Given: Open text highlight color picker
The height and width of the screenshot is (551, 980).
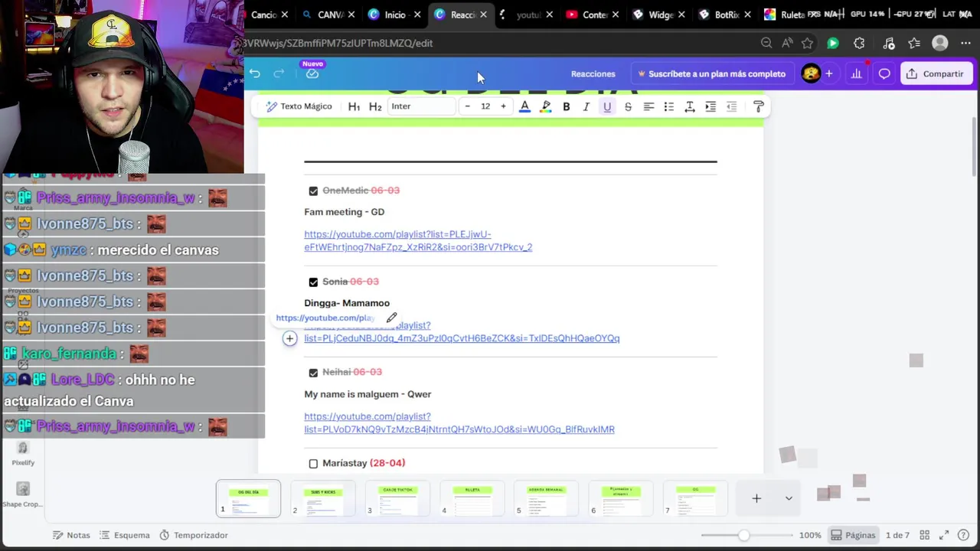Looking at the screenshot, I should 545,106.
